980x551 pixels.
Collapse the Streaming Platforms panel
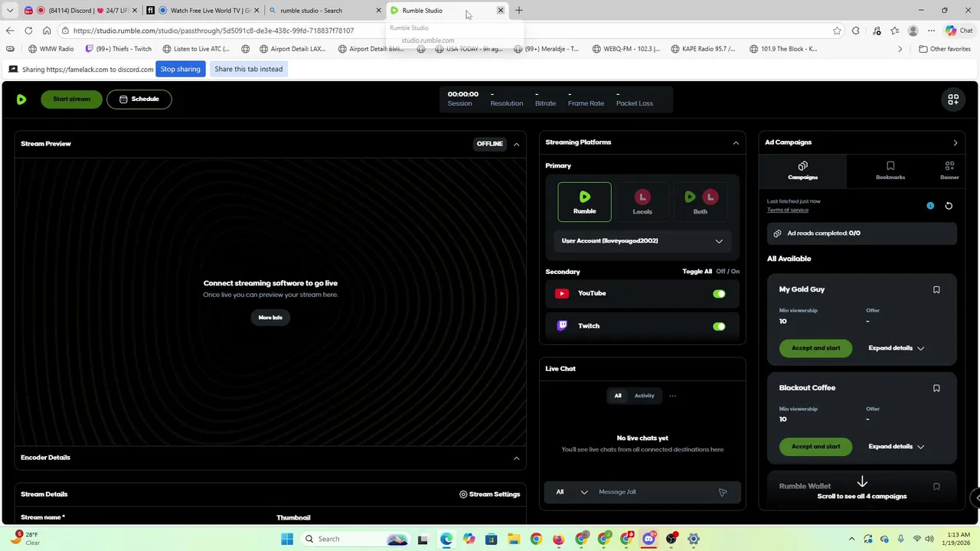(736, 143)
